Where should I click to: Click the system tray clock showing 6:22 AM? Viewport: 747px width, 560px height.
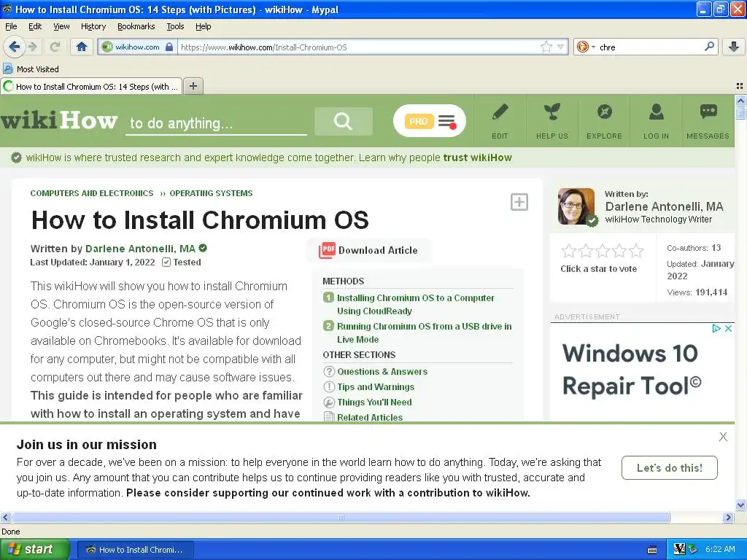(x=720, y=549)
